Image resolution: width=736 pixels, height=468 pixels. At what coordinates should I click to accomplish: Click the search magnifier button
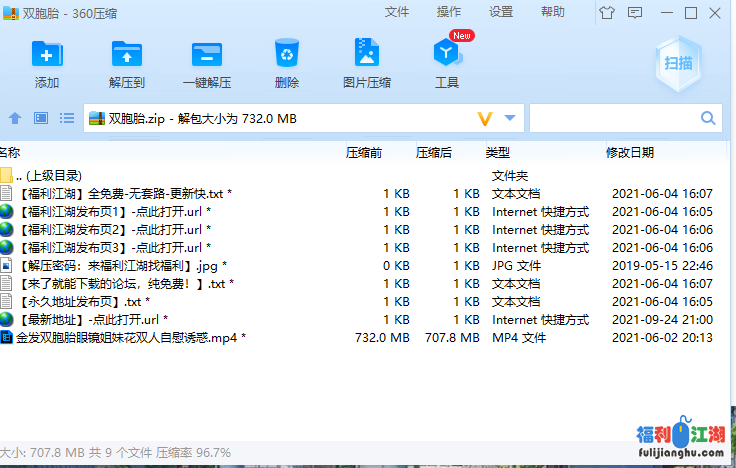(708, 118)
